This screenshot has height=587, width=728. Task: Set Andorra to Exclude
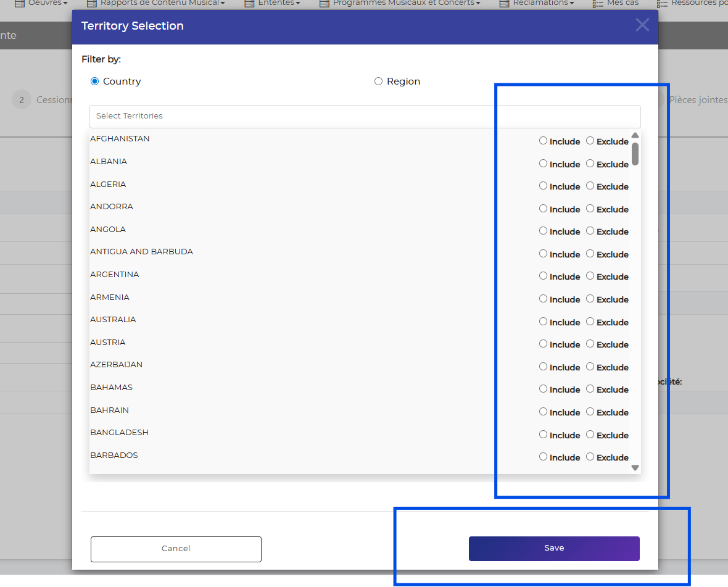(590, 209)
